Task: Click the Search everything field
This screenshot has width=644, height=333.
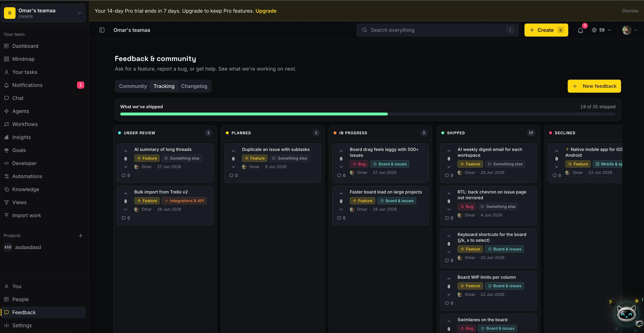Action: (x=438, y=30)
